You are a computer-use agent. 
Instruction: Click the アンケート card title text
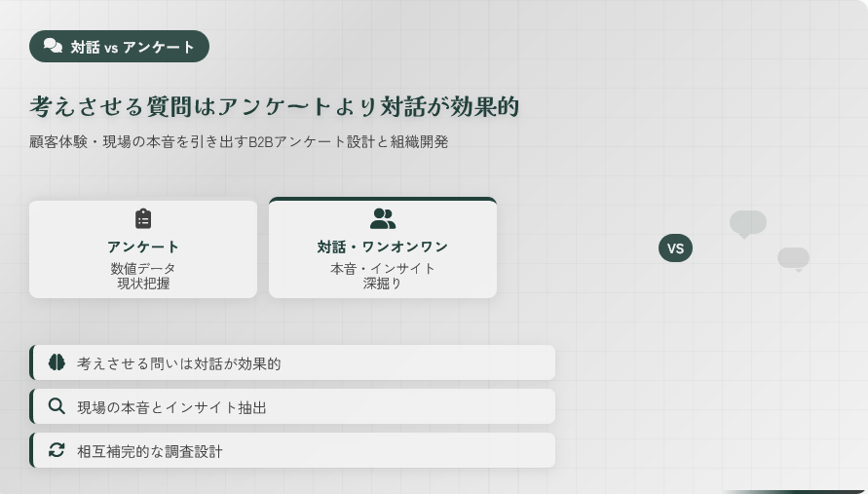tap(143, 247)
